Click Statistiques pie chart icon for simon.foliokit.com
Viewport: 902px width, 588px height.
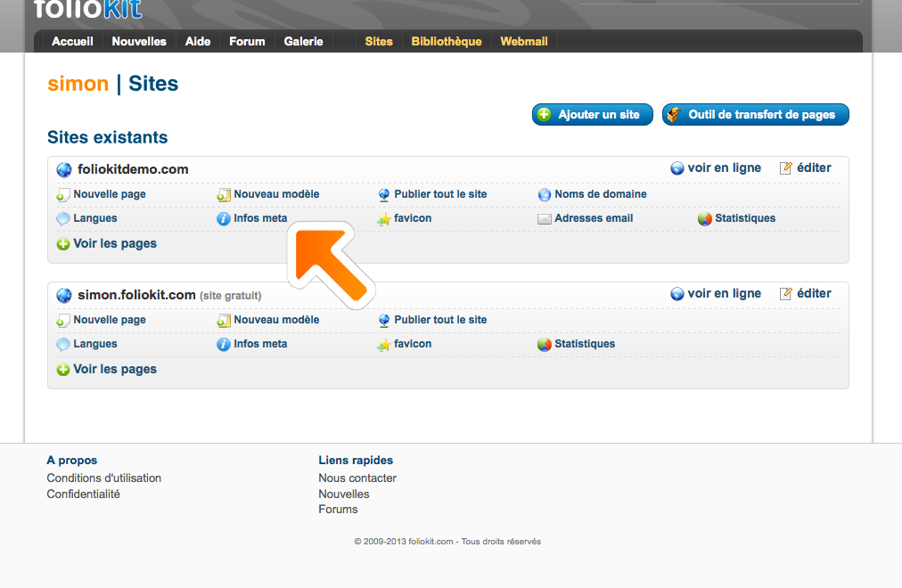tap(545, 345)
